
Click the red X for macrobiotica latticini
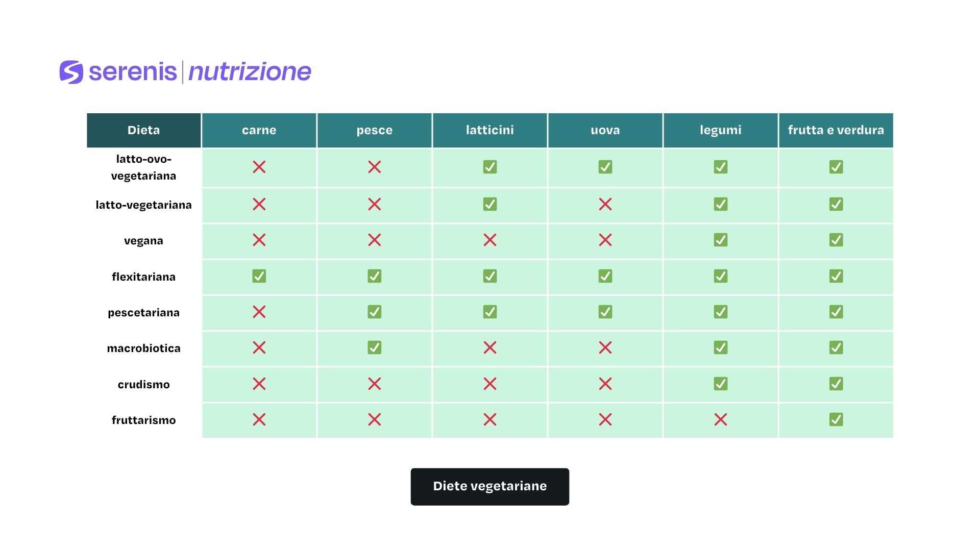coord(490,347)
